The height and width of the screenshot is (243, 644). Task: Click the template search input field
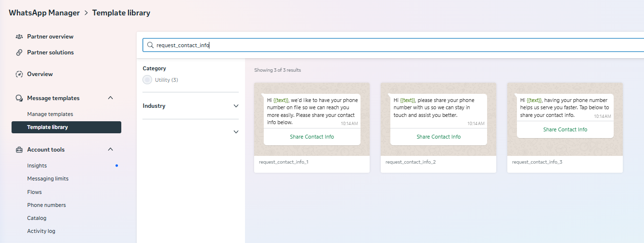(x=393, y=45)
